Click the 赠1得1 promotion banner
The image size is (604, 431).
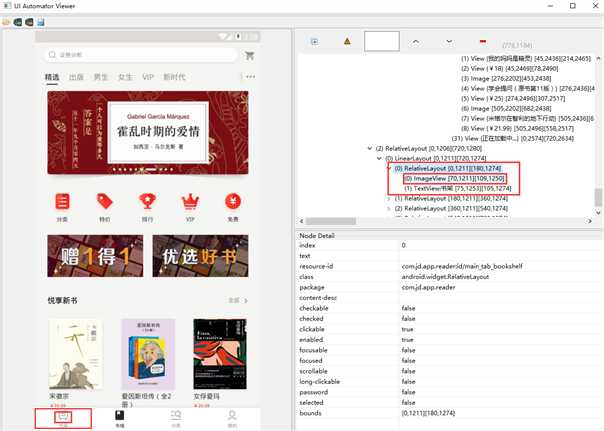click(95, 256)
